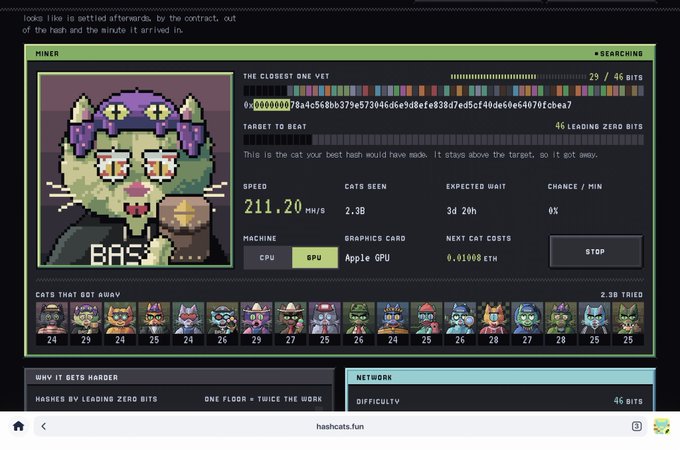The width and height of the screenshot is (680, 450).
Task: Click the Cats Seen value 2.3B
Action: [355, 211]
